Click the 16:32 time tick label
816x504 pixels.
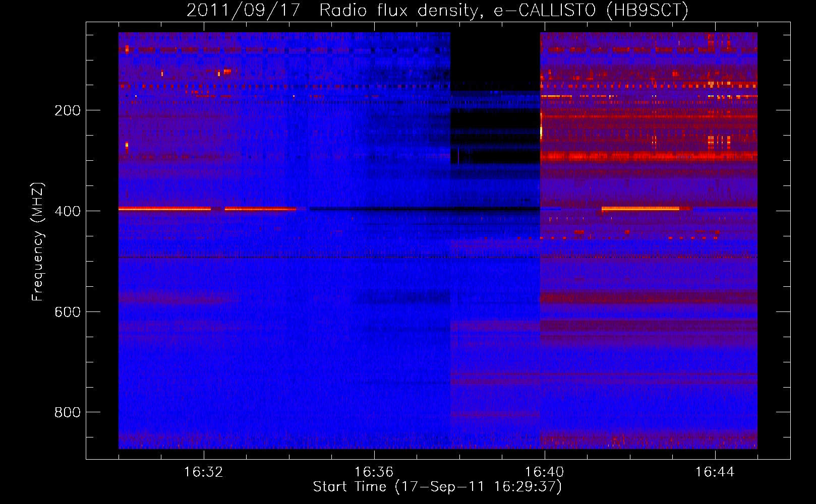[204, 472]
